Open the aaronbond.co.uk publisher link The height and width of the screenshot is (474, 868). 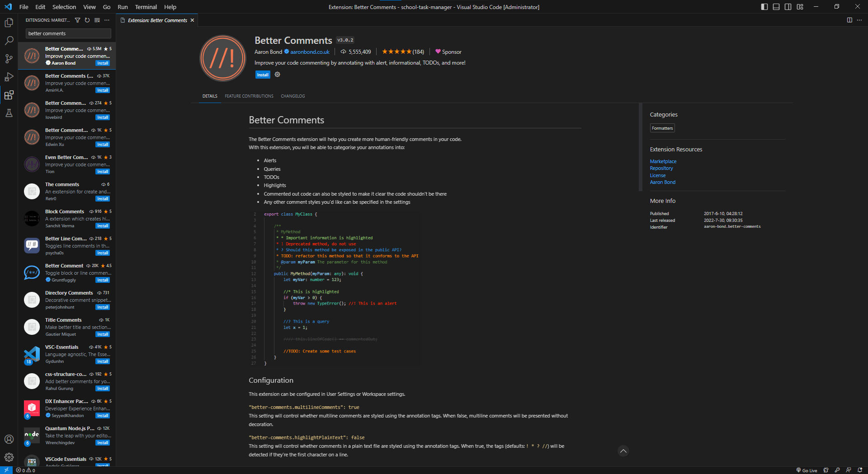[x=310, y=52]
